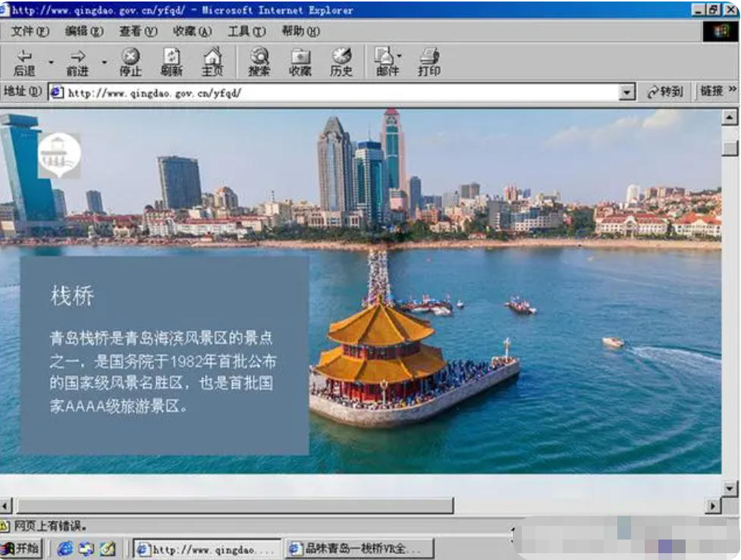741x560 pixels.
Task: Click the Back (后退) toolbar button
Action: click(x=24, y=62)
